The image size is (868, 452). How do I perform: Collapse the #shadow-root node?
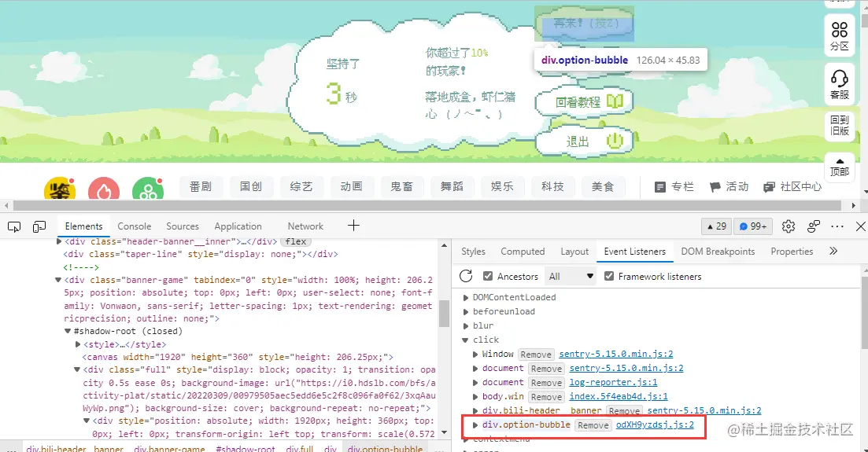[68, 332]
